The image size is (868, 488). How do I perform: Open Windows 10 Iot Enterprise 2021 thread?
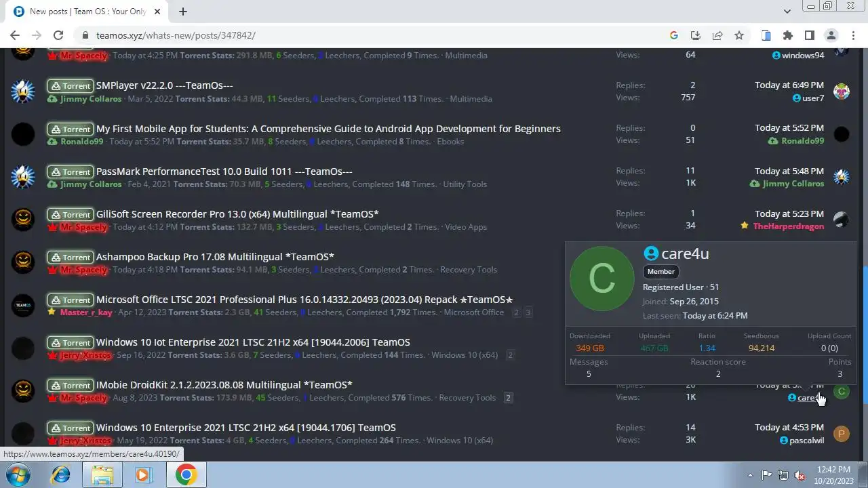pyautogui.click(x=253, y=342)
